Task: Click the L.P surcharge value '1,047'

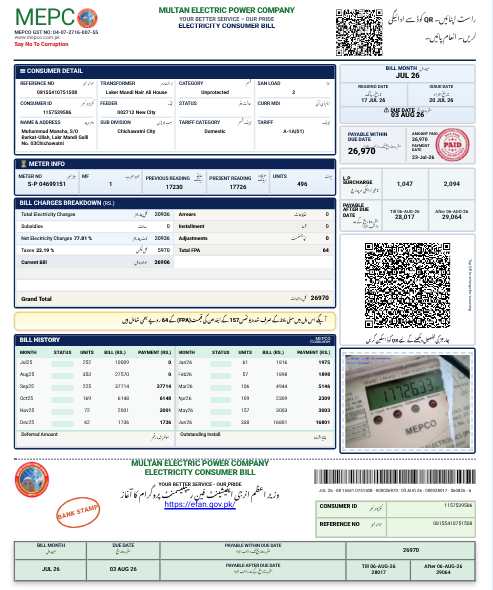Action: (405, 184)
